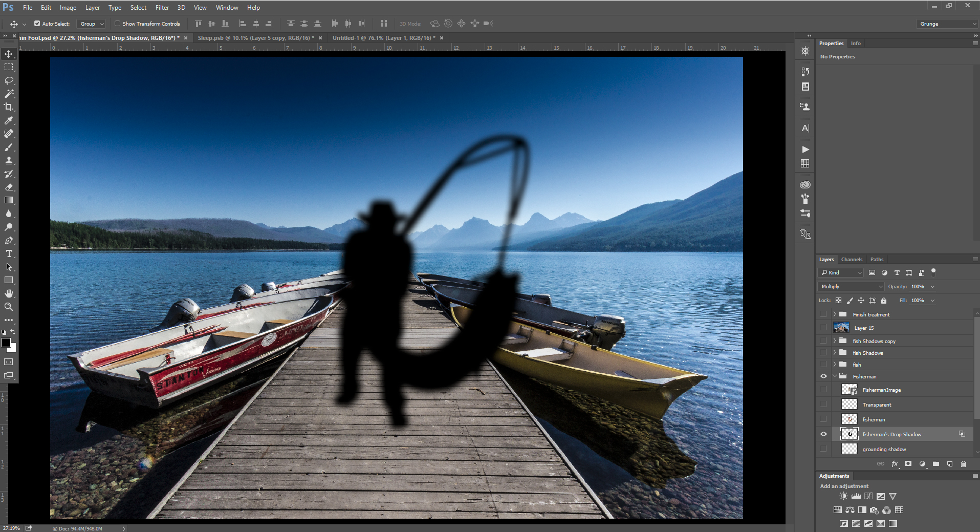The height and width of the screenshot is (532, 980).
Task: Activate the Zoom tool
Action: pos(9,307)
